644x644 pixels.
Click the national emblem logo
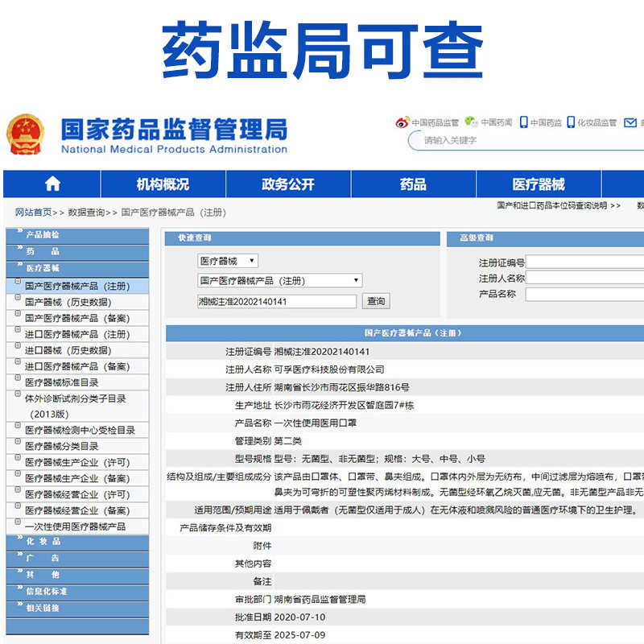[26, 134]
